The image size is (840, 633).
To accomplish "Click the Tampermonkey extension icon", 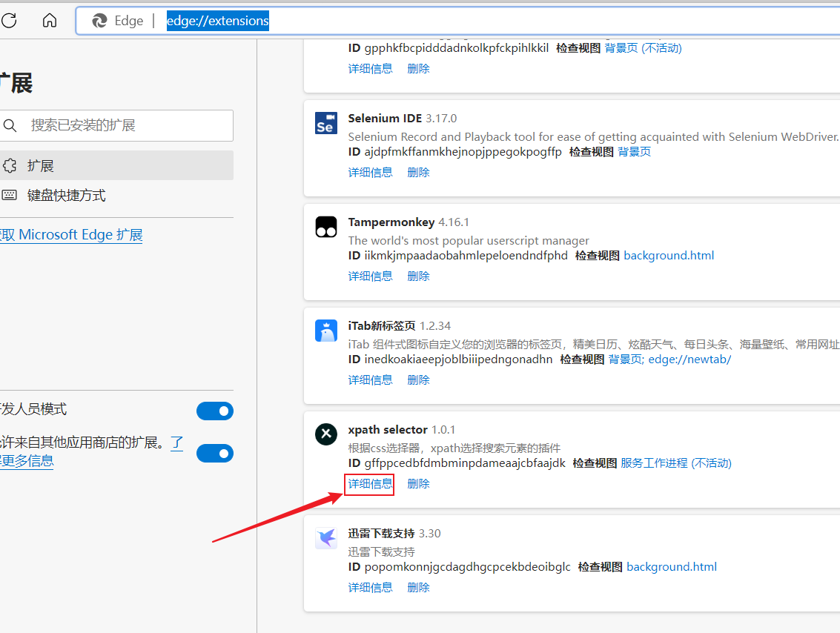I will [x=325, y=227].
